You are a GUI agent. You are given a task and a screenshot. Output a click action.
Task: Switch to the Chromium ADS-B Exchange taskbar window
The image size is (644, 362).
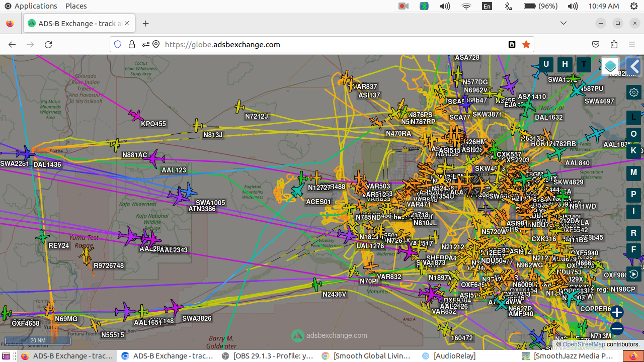pyautogui.click(x=168, y=356)
